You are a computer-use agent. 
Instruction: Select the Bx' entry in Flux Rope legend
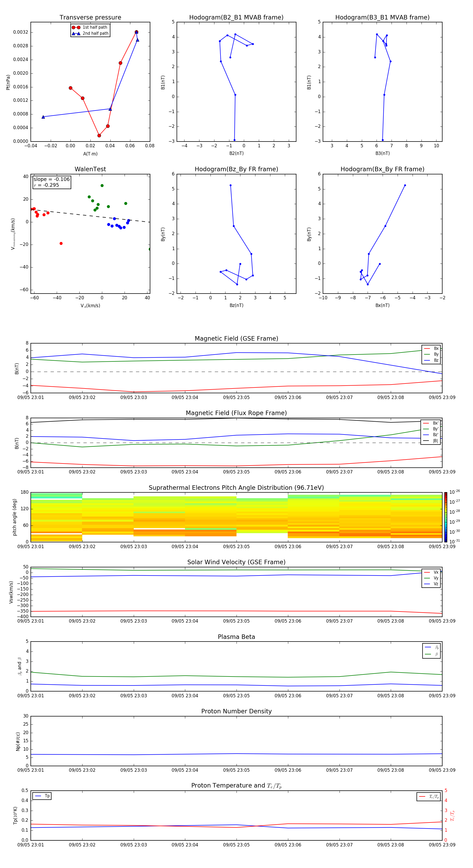431,423
